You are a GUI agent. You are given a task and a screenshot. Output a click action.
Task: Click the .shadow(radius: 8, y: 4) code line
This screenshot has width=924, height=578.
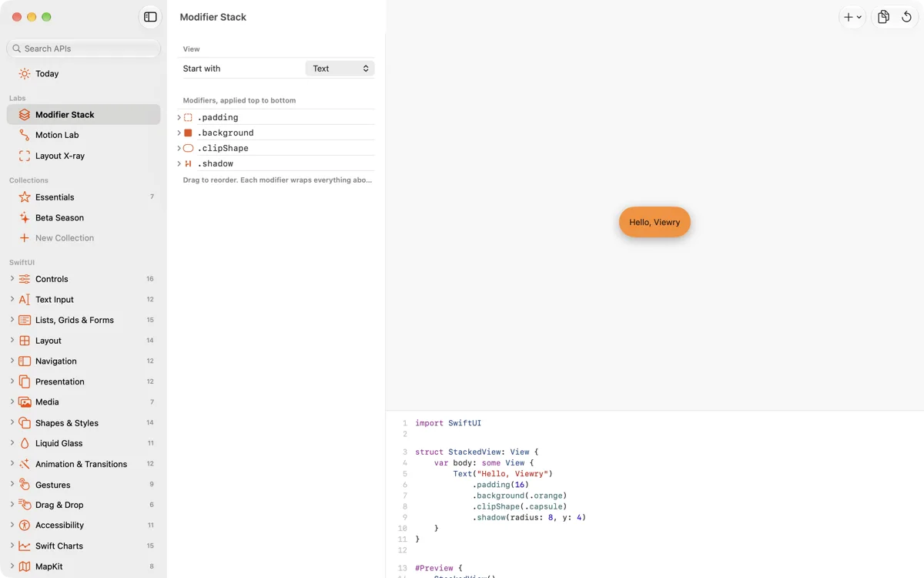point(529,517)
